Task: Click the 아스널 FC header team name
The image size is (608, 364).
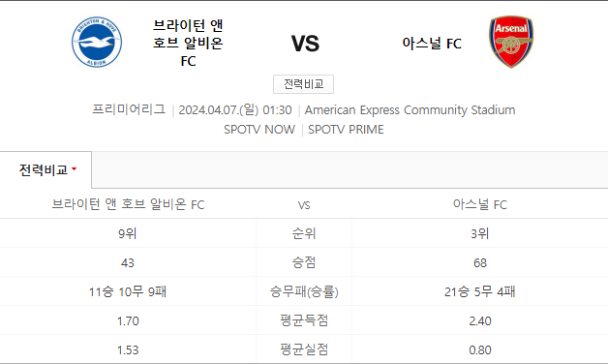Action: pos(432,43)
